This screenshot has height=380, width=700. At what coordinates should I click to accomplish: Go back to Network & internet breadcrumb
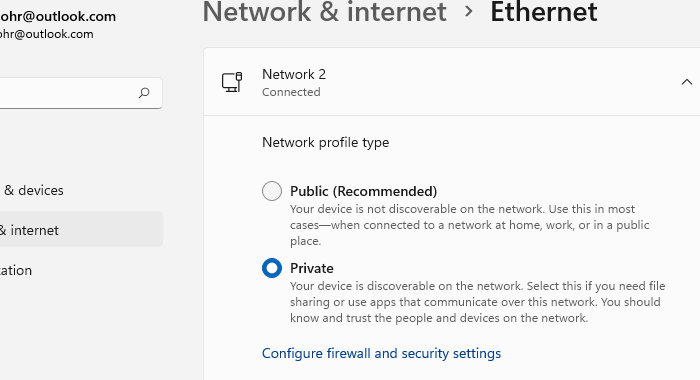[325, 12]
